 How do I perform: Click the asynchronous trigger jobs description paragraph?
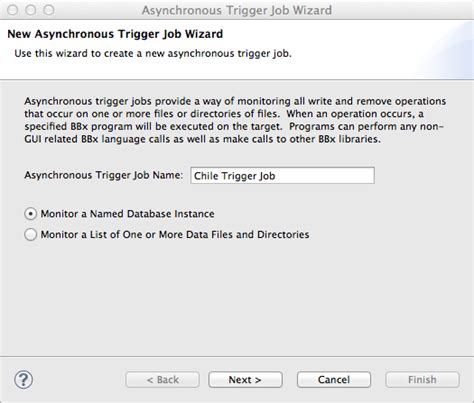coord(235,120)
